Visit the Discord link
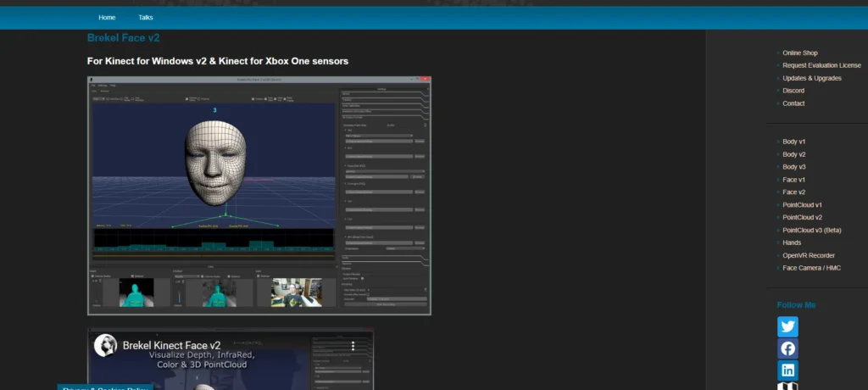The height and width of the screenshot is (390, 868). [793, 91]
